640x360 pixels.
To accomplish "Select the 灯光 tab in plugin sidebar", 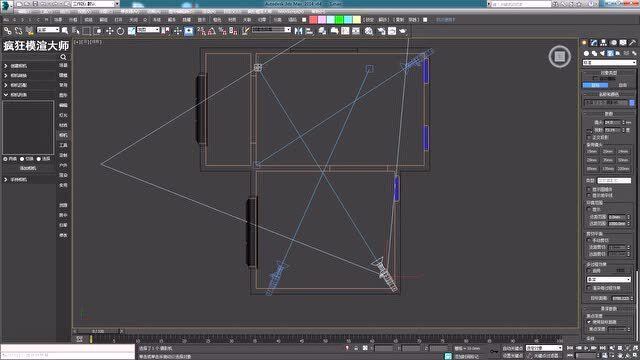I will [63, 115].
